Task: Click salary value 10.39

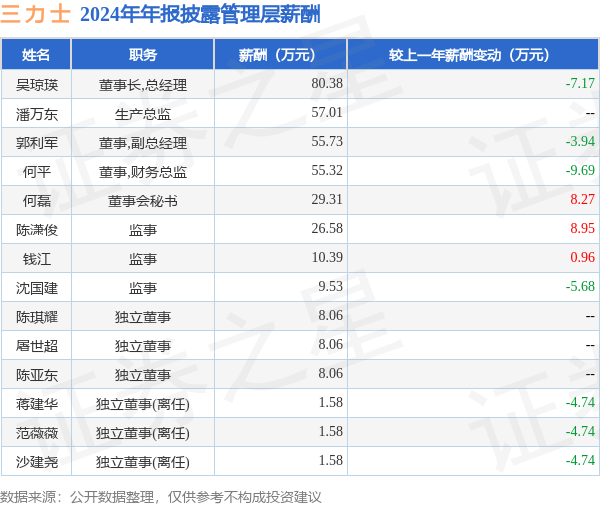Action: (327, 258)
